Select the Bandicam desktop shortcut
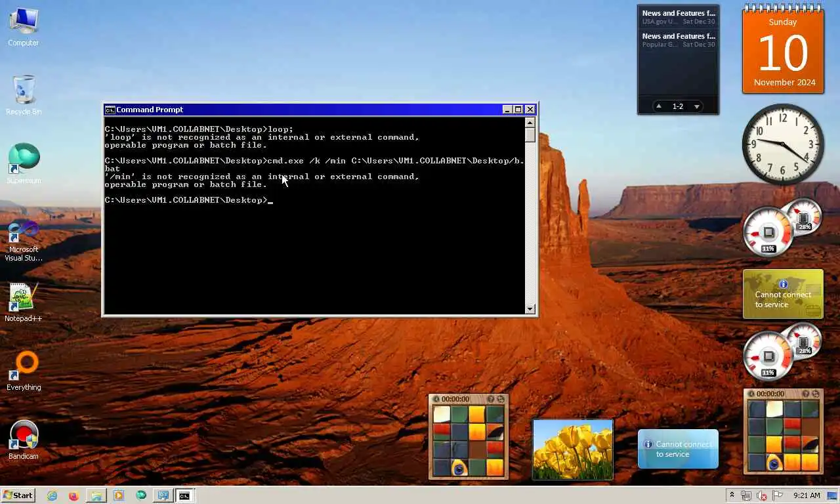 [x=24, y=440]
